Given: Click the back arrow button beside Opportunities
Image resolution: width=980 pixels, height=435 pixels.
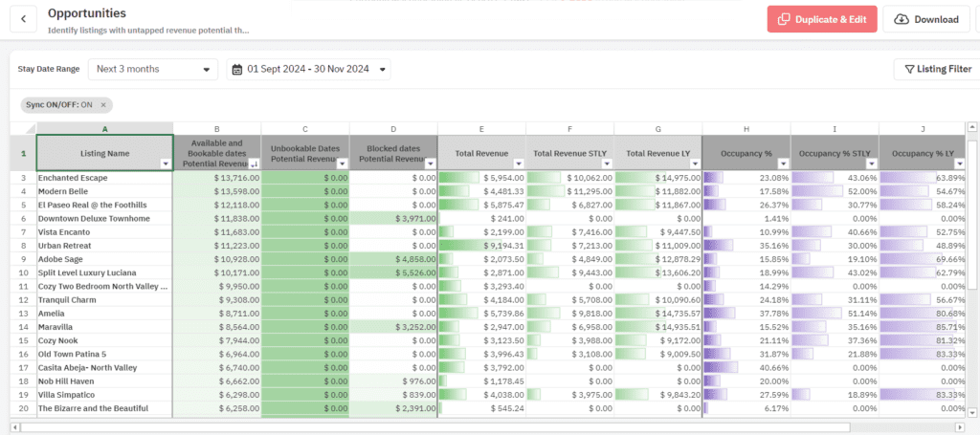Looking at the screenshot, I should (x=23, y=19).
